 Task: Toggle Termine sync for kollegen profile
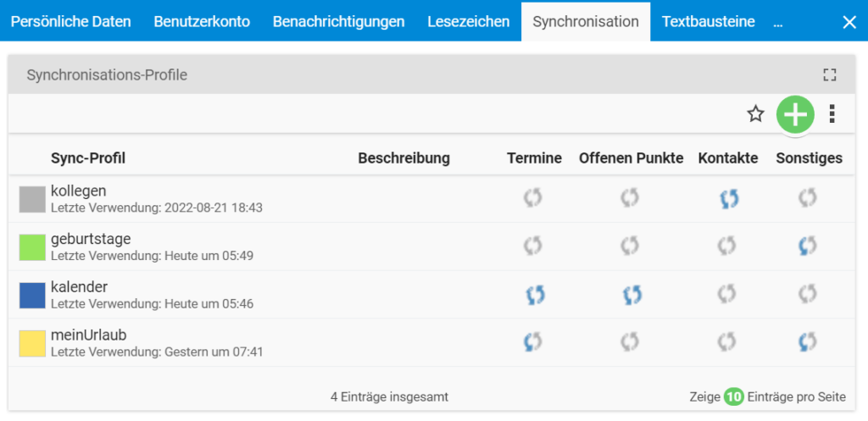[x=532, y=198]
